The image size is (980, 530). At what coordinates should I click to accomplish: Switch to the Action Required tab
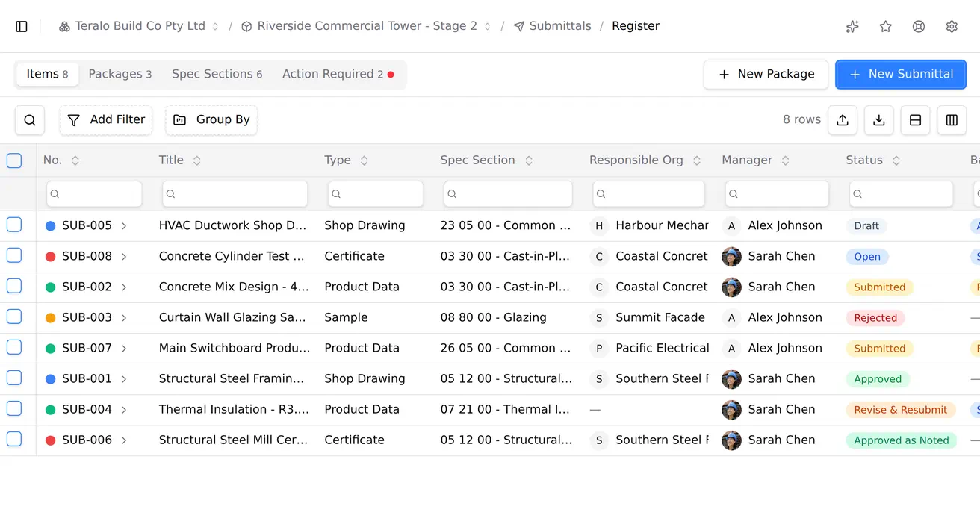pos(338,75)
